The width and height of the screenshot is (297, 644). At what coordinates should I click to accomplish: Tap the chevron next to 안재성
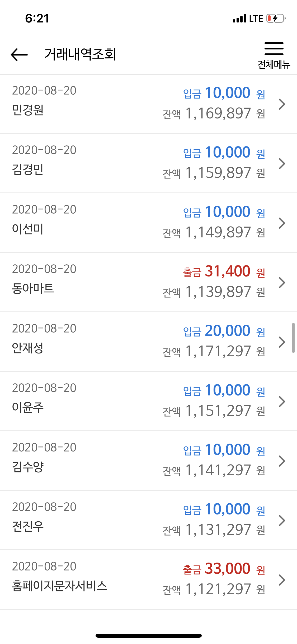coord(282,342)
